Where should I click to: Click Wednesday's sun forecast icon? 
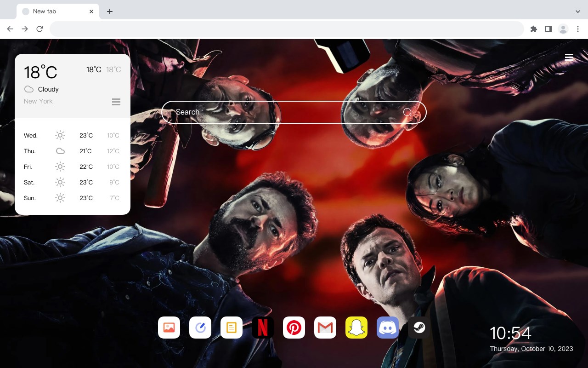[60, 135]
